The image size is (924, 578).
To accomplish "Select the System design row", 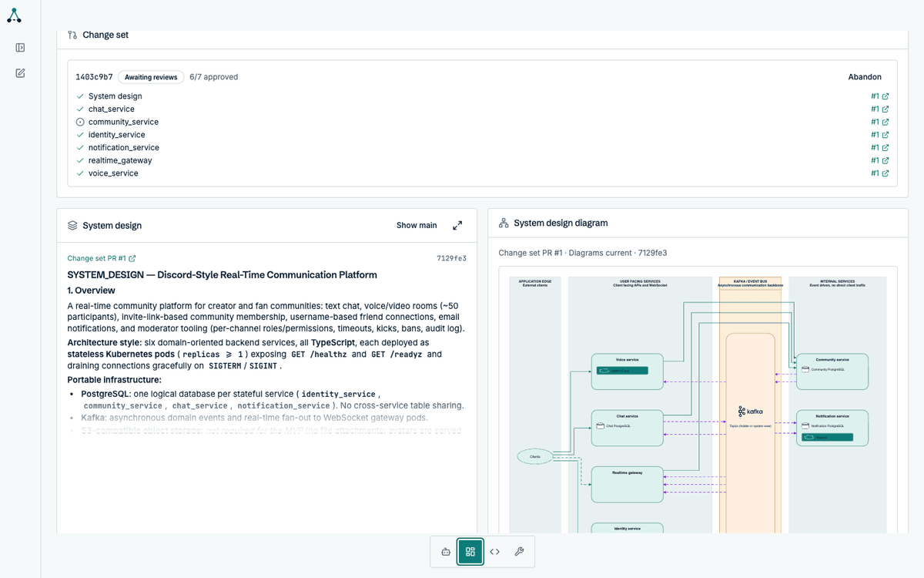I will 482,96.
